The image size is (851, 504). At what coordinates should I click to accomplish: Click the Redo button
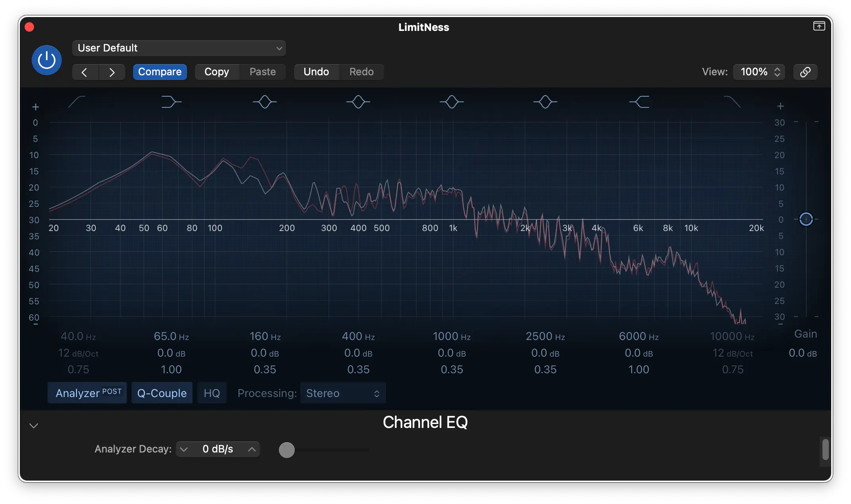click(361, 72)
